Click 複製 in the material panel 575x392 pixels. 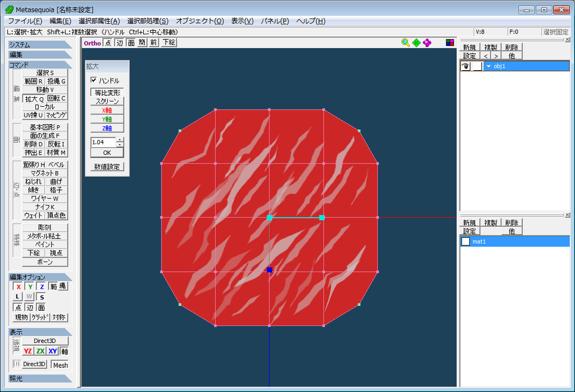click(x=490, y=222)
